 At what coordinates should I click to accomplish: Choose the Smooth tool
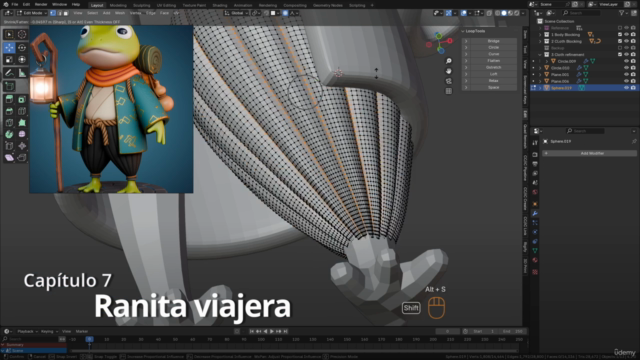point(22,134)
